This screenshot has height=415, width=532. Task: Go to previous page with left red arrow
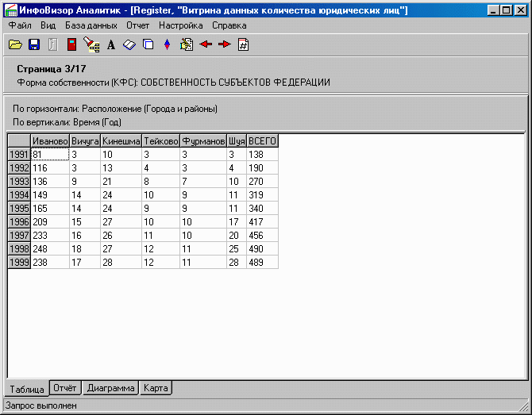coord(206,44)
